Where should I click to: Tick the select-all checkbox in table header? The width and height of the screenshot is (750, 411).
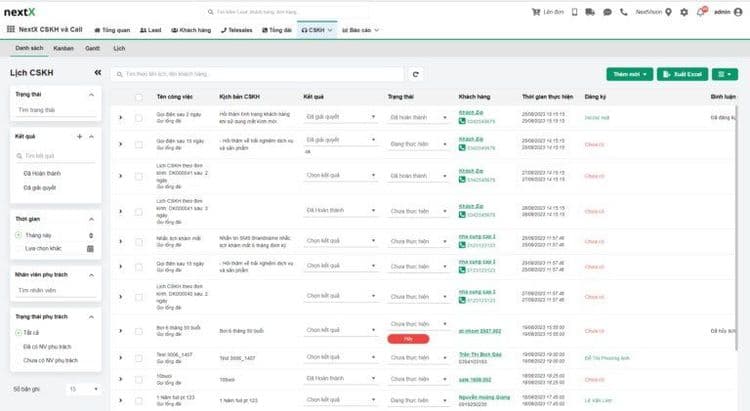click(x=139, y=97)
